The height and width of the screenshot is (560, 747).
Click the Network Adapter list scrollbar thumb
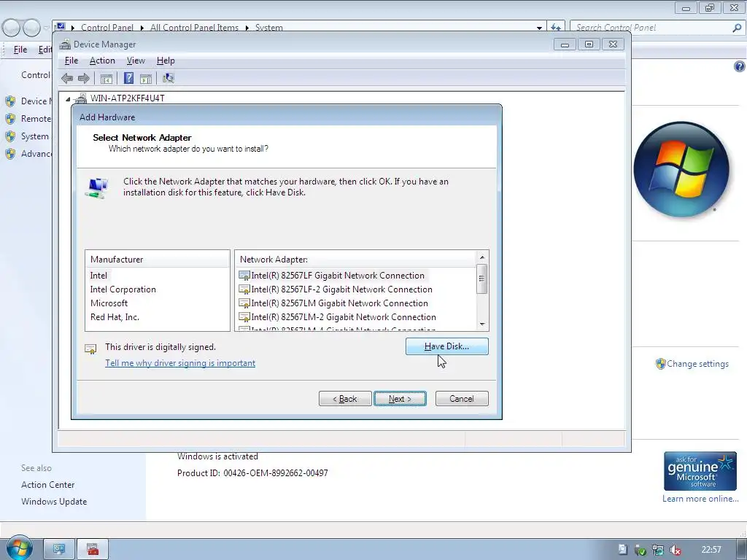point(482,279)
